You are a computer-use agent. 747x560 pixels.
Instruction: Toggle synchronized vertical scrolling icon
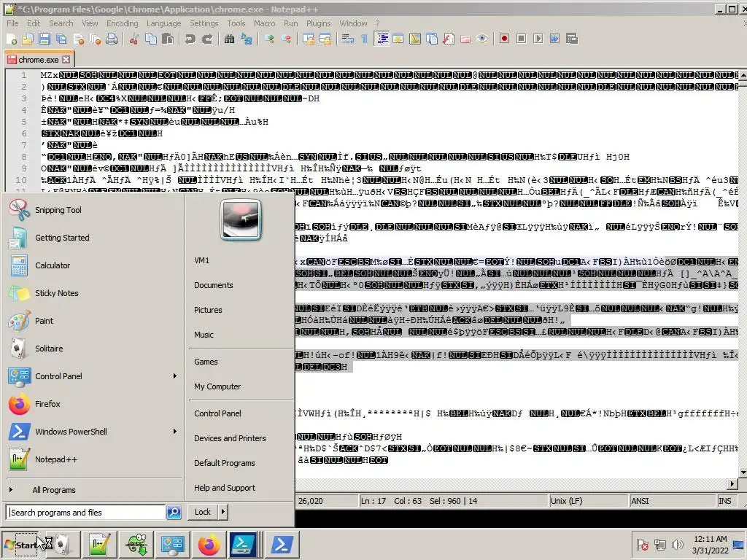pyautogui.click(x=309, y=39)
